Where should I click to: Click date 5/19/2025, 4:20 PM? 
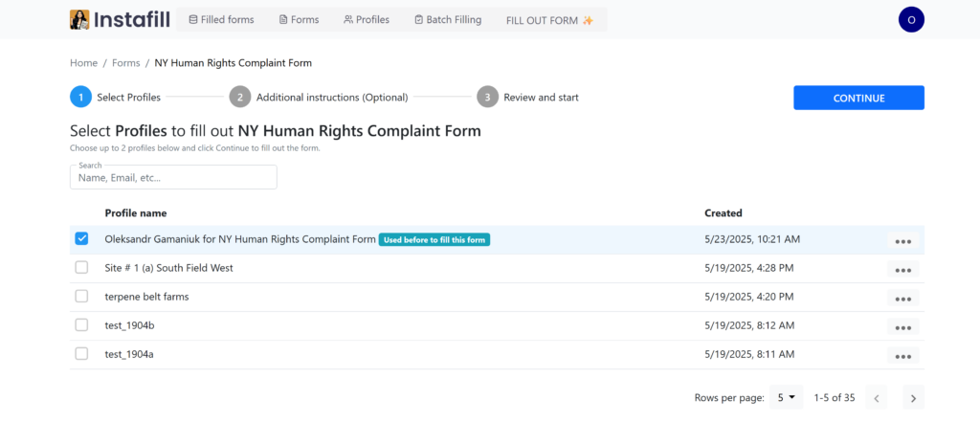tap(749, 297)
